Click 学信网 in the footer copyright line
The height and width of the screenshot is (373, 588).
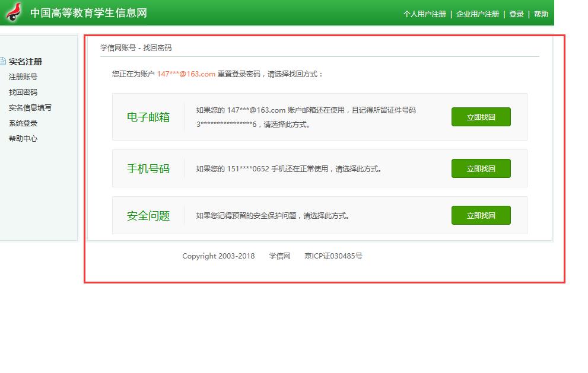pyautogui.click(x=279, y=256)
